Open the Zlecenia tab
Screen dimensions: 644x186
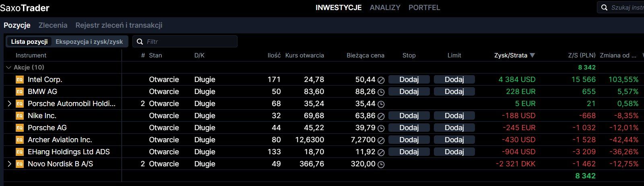pos(53,25)
